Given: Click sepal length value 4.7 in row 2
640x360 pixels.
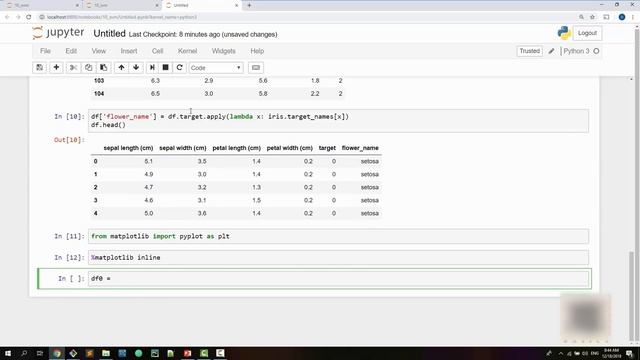Looking at the screenshot, I should coord(149,187).
